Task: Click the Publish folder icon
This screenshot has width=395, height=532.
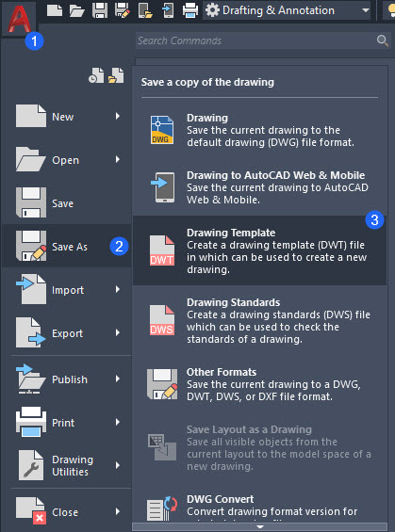Action: 30,379
